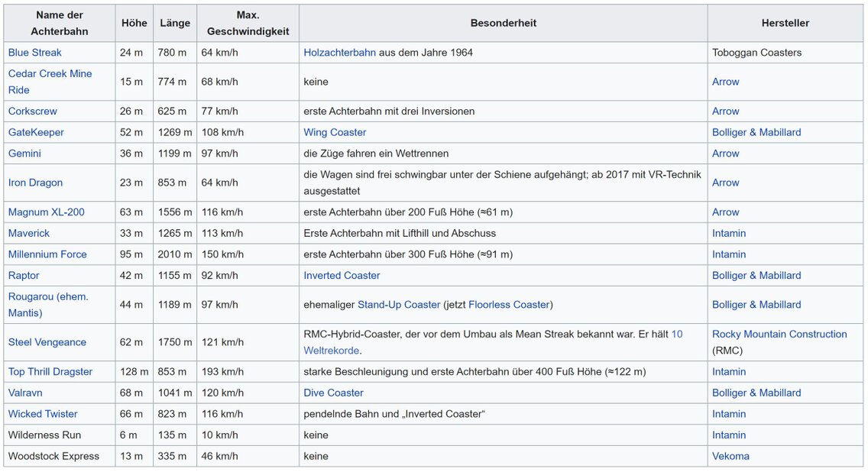Select the '135 m' length cell
868x472 pixels.
click(x=175, y=435)
